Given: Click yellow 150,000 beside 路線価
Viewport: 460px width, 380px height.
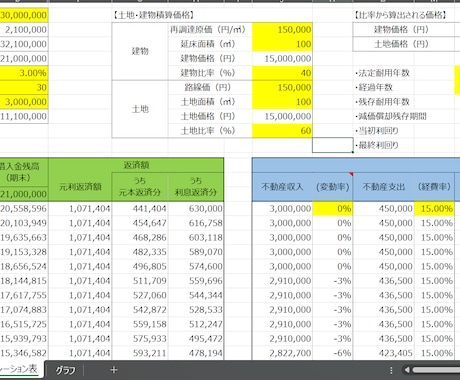Looking at the screenshot, I should pyautogui.click(x=282, y=87).
